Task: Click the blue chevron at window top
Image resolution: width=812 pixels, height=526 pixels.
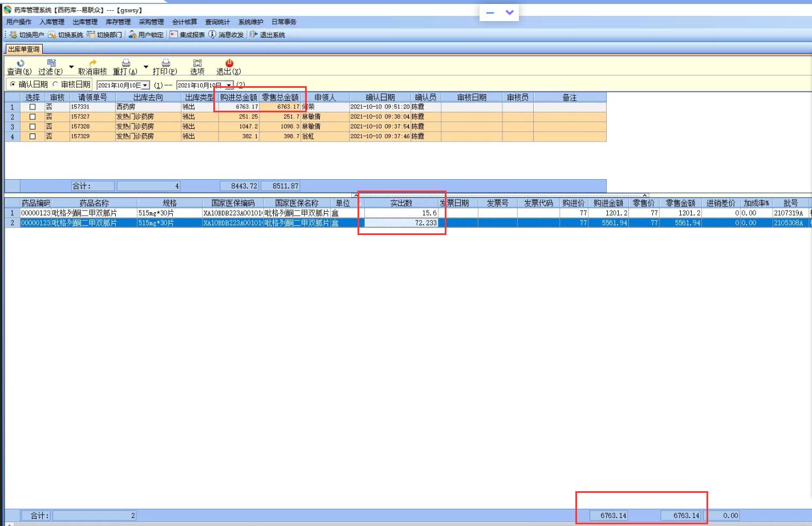Action: point(510,13)
